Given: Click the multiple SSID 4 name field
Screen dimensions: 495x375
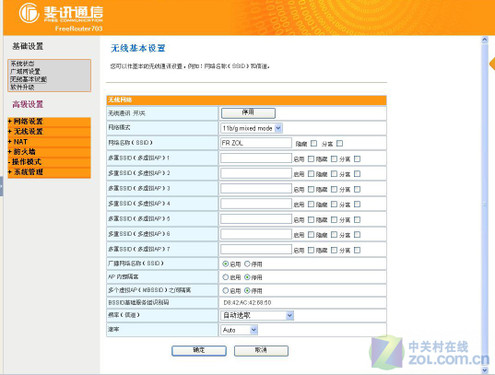Looking at the screenshot, I should click(x=256, y=204).
